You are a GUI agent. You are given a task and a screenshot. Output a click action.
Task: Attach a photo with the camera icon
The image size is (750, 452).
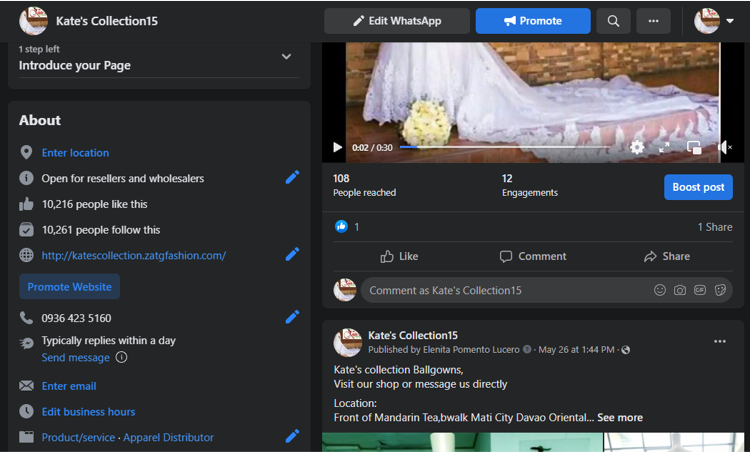[680, 290]
